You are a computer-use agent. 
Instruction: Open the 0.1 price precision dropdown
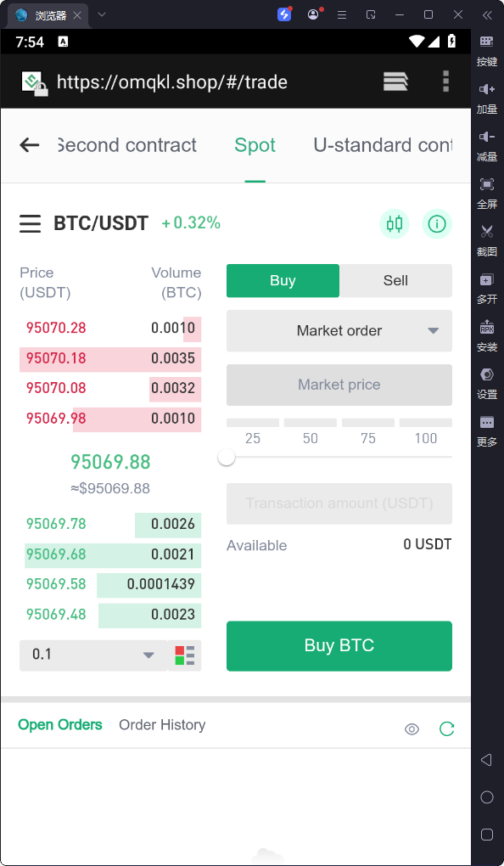pos(92,655)
